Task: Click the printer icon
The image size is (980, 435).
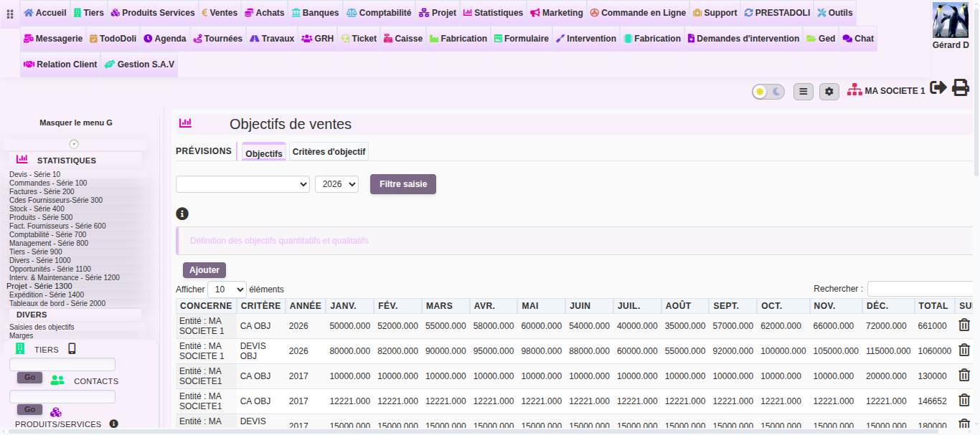Action: [961, 87]
